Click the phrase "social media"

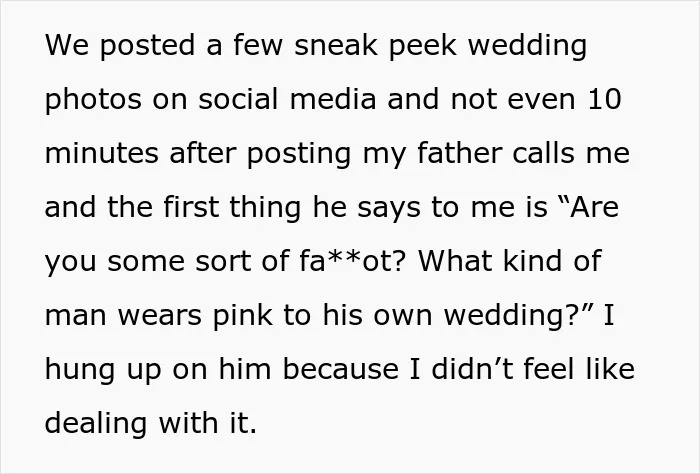point(287,99)
